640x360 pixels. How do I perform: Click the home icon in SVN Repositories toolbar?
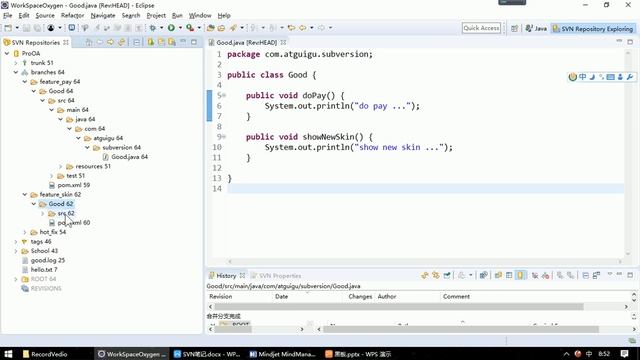point(89,42)
